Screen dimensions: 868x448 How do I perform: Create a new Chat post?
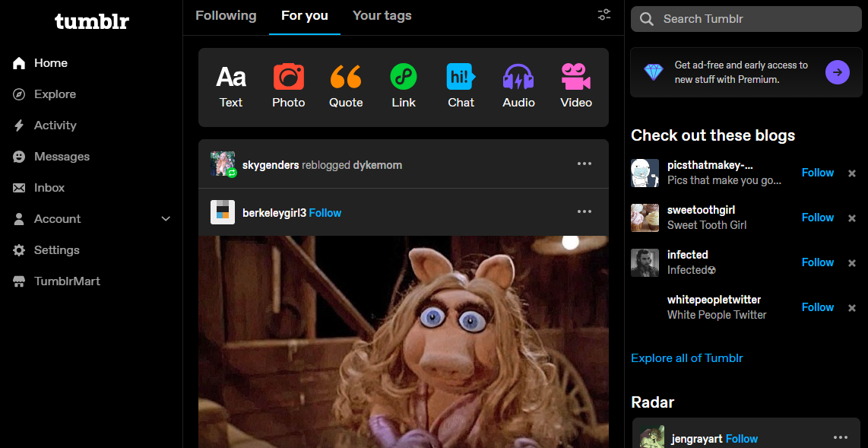pos(461,87)
